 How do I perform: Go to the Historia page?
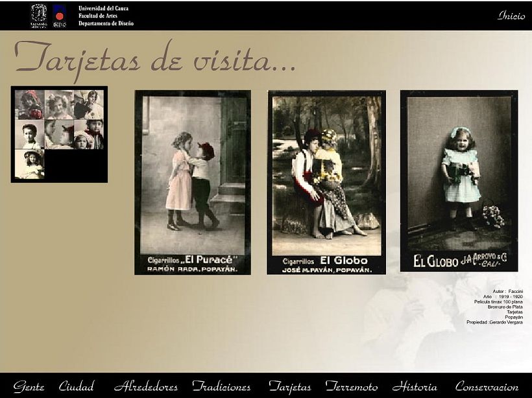(x=415, y=386)
